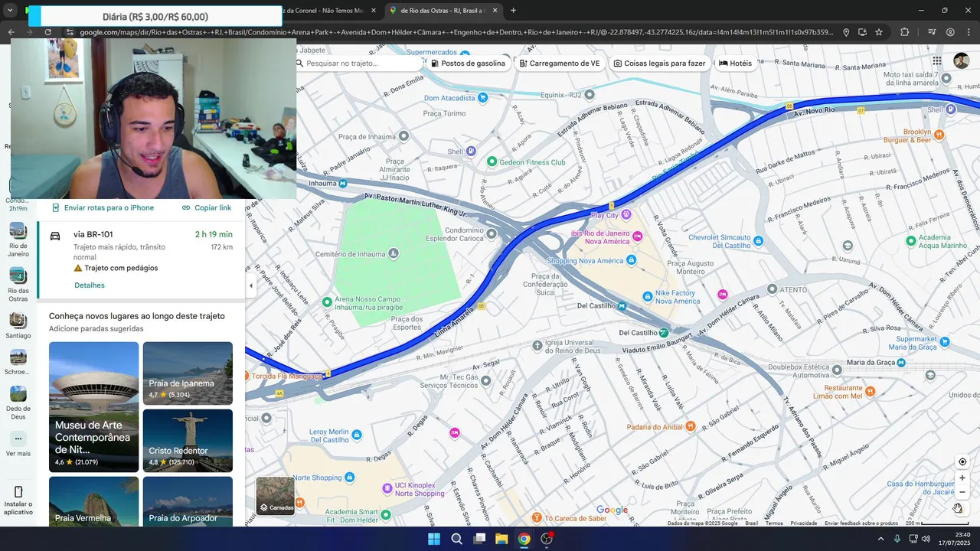The height and width of the screenshot is (551, 980).
Task: Open the Google account avatar menu
Action: [x=962, y=61]
